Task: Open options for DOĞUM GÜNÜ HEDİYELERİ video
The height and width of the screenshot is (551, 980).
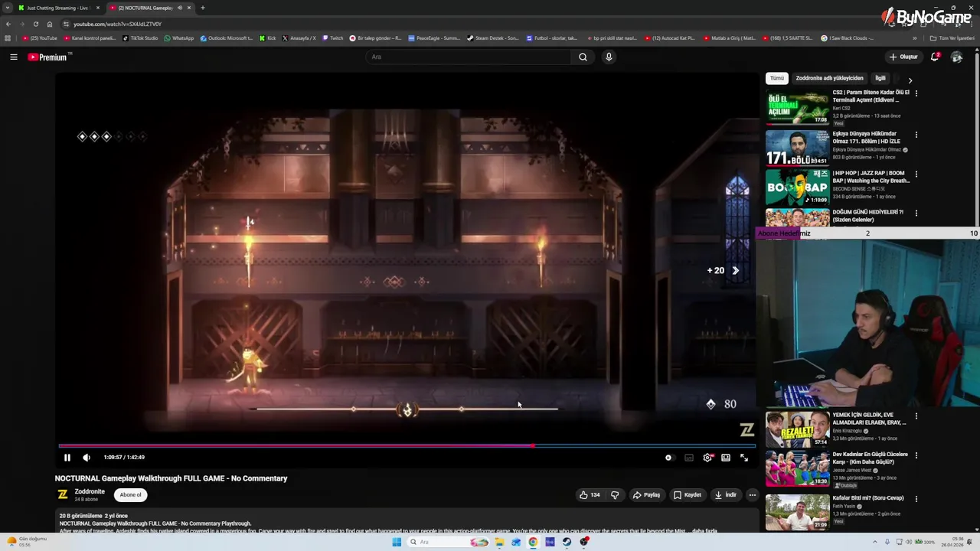Action: click(916, 214)
